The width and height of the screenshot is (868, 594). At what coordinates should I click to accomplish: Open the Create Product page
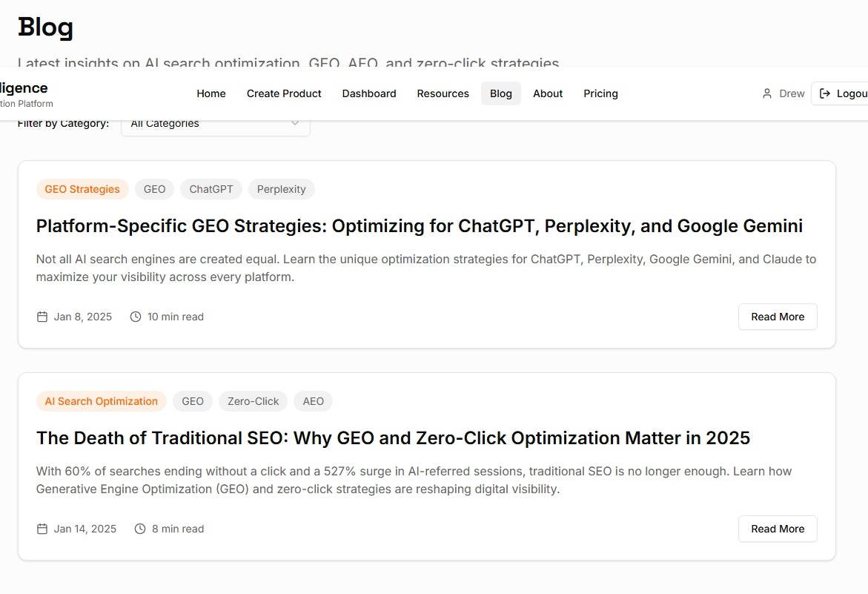[284, 93]
